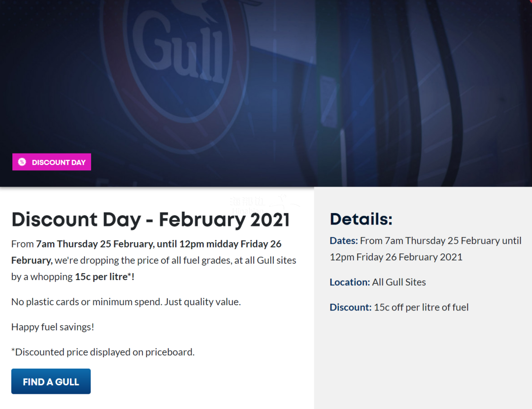532x409 pixels.
Task: Click the 'Dates:' label in the details panel
Action: (x=343, y=241)
